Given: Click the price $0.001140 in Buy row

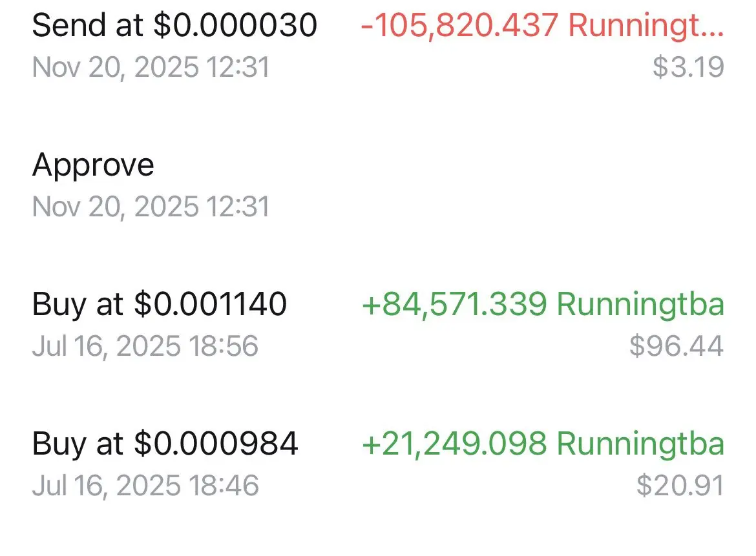Looking at the screenshot, I should [x=210, y=304].
